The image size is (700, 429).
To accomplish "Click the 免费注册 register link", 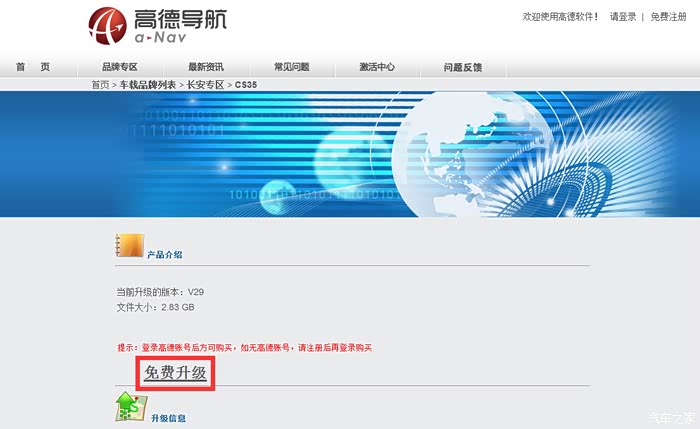I will tap(668, 17).
